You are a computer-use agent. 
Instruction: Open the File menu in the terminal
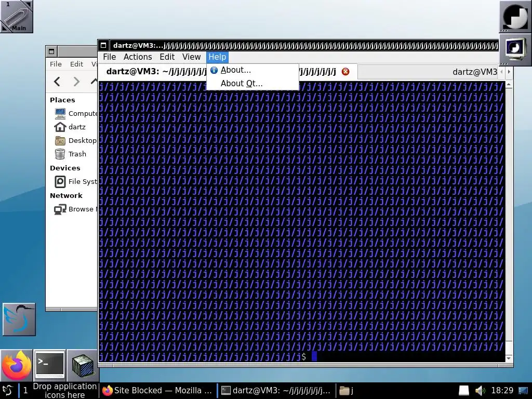point(109,57)
